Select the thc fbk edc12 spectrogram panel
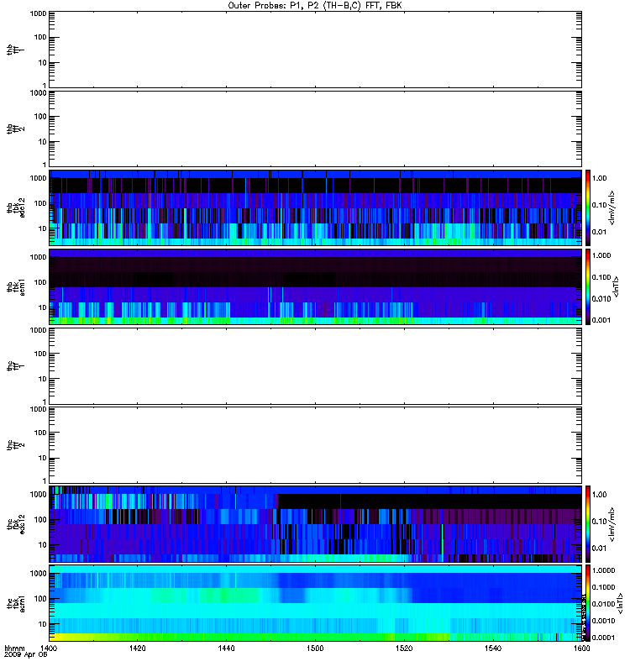Viewport: 630px width, 672px height. [x=316, y=523]
